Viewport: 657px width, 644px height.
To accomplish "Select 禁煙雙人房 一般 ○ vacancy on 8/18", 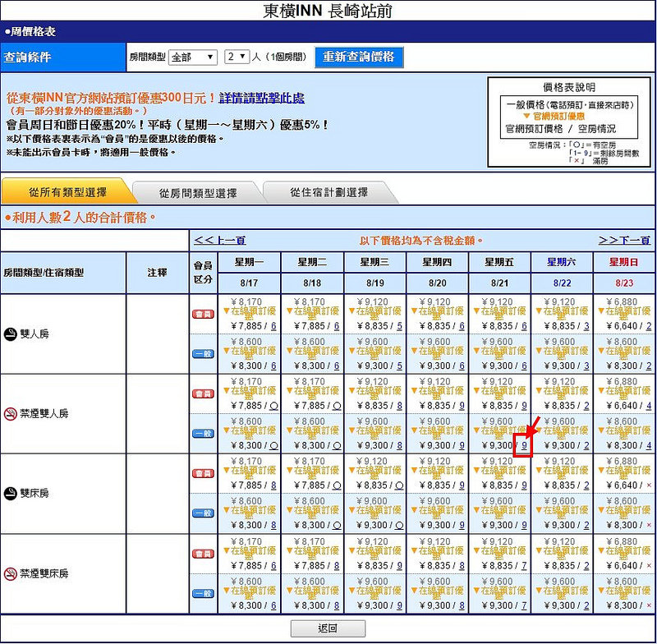I will tap(337, 446).
